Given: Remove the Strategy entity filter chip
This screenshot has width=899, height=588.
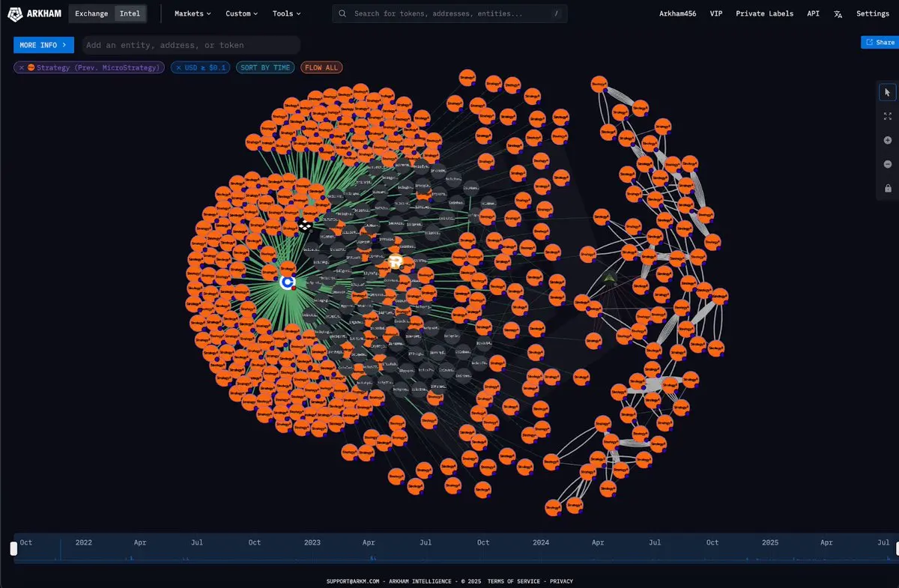Looking at the screenshot, I should pos(22,67).
